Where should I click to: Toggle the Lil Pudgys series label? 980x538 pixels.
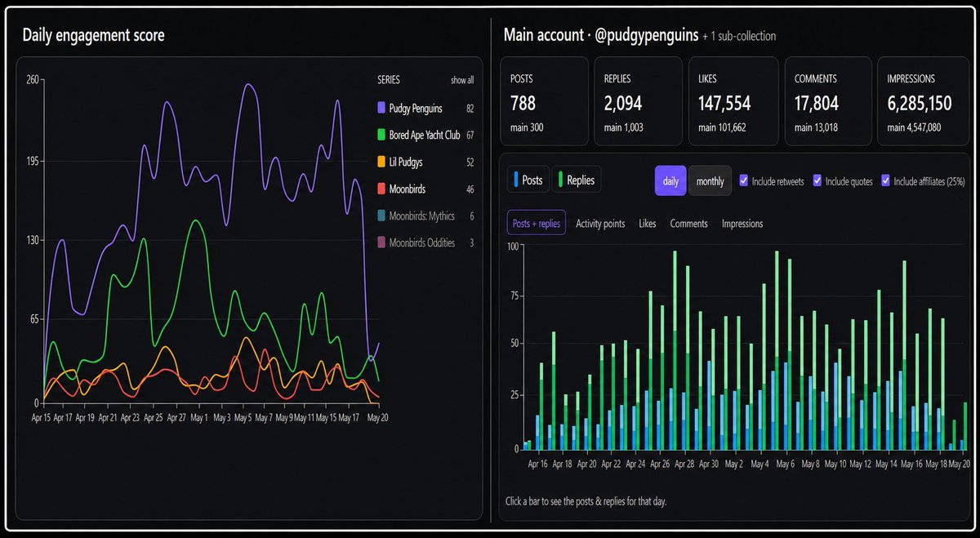407,162
